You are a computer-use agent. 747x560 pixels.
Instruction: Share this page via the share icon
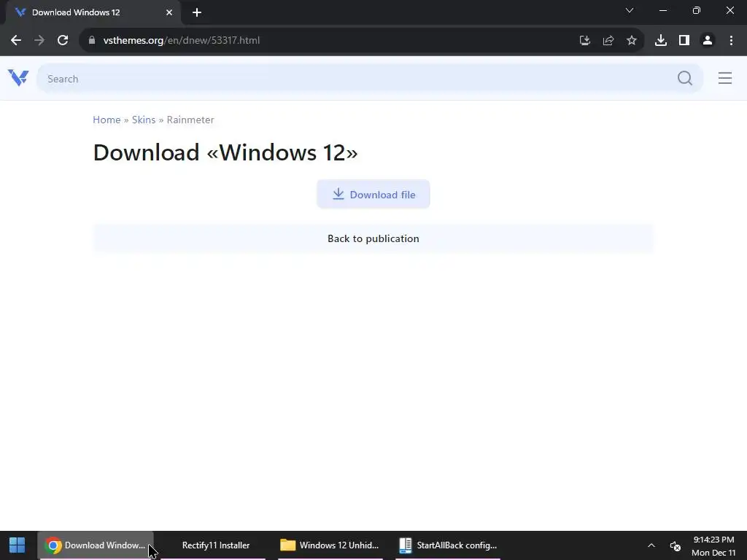608,41
